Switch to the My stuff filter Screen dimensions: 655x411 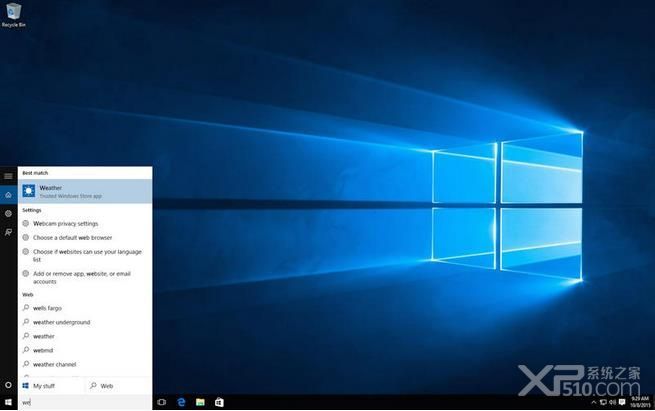(x=51, y=386)
